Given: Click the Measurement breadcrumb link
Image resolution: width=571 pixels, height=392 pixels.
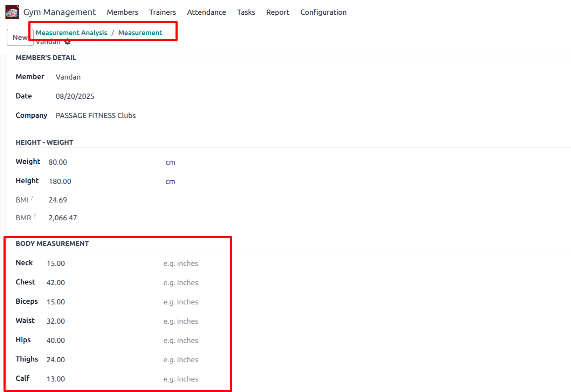Looking at the screenshot, I should [140, 33].
